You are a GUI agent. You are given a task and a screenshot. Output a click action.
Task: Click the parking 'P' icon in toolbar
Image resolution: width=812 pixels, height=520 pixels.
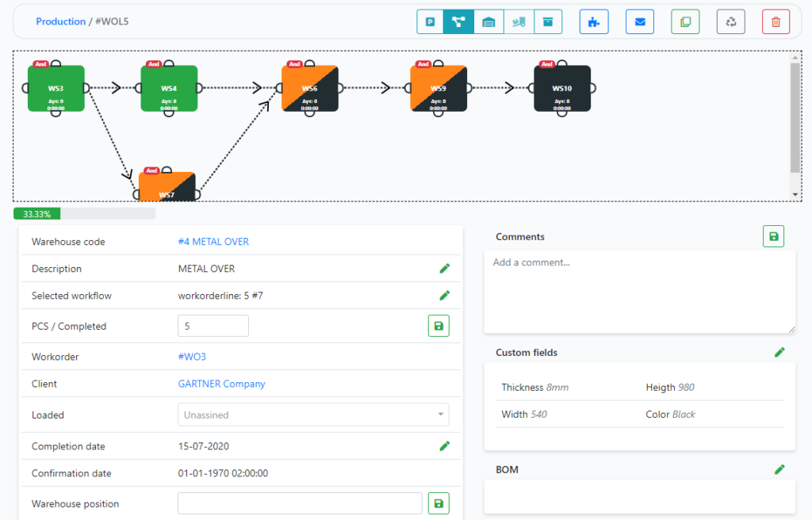coord(431,22)
